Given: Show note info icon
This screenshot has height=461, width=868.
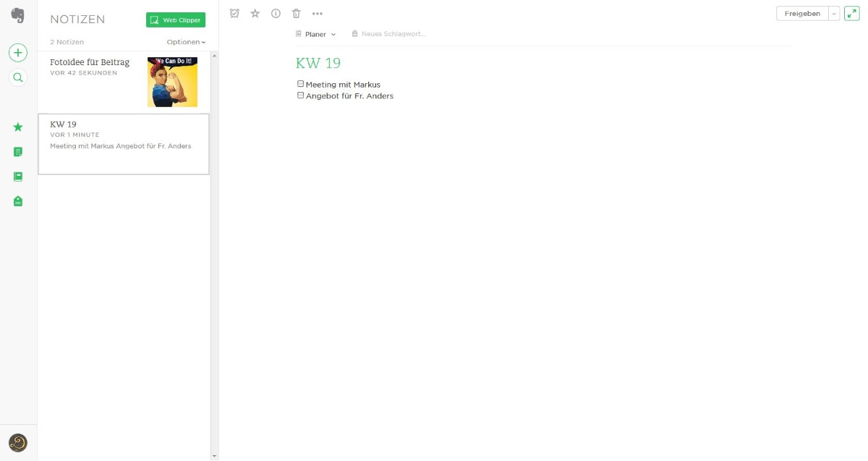Looking at the screenshot, I should (276, 13).
